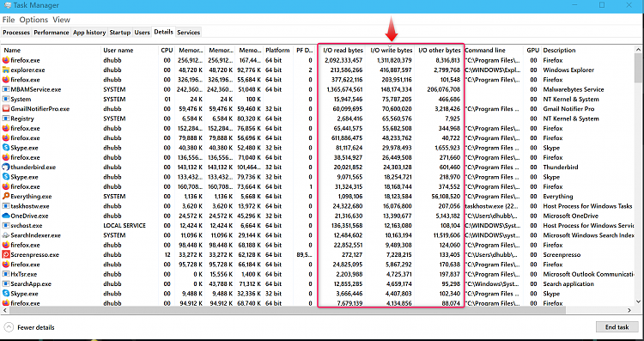Sort by the Platform column header
644x341 pixels.
[x=278, y=50]
